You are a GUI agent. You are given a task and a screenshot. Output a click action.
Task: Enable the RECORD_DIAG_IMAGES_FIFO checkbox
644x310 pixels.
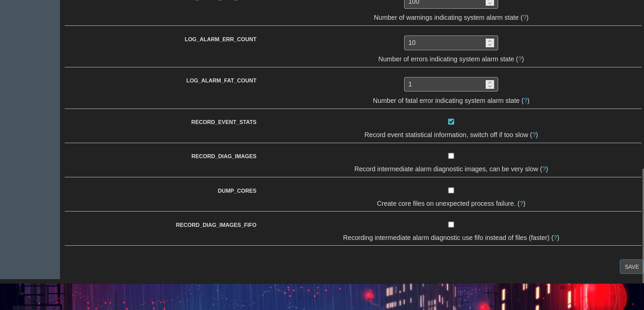pos(451,225)
